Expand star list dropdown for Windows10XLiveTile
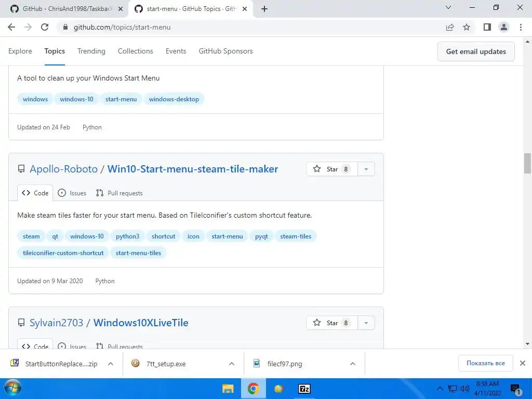 pyautogui.click(x=366, y=323)
